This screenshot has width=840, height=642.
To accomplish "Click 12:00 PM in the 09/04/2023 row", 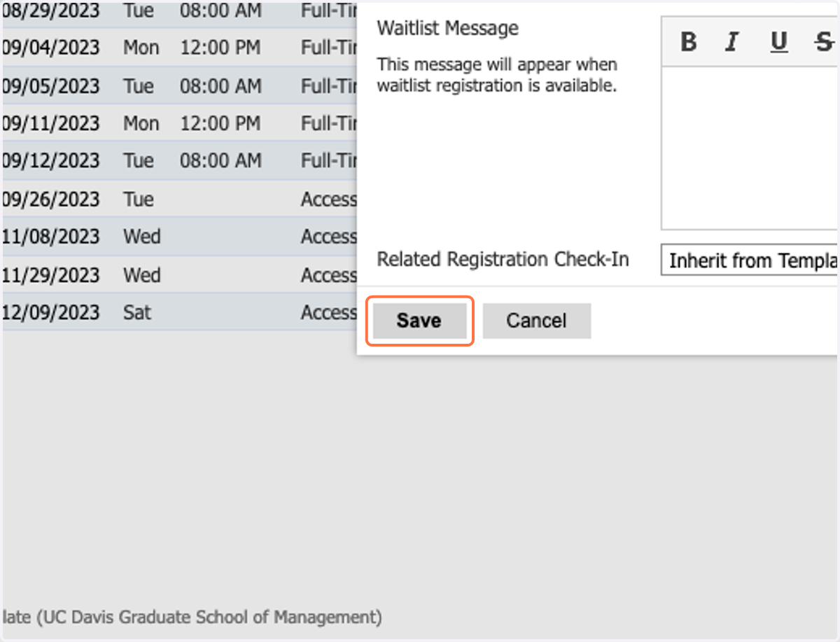I will [220, 48].
